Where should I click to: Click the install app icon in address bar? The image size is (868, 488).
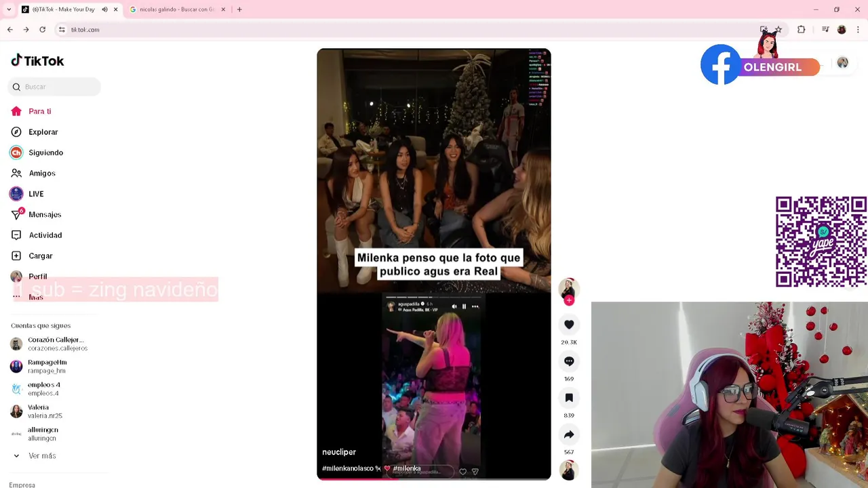click(764, 30)
